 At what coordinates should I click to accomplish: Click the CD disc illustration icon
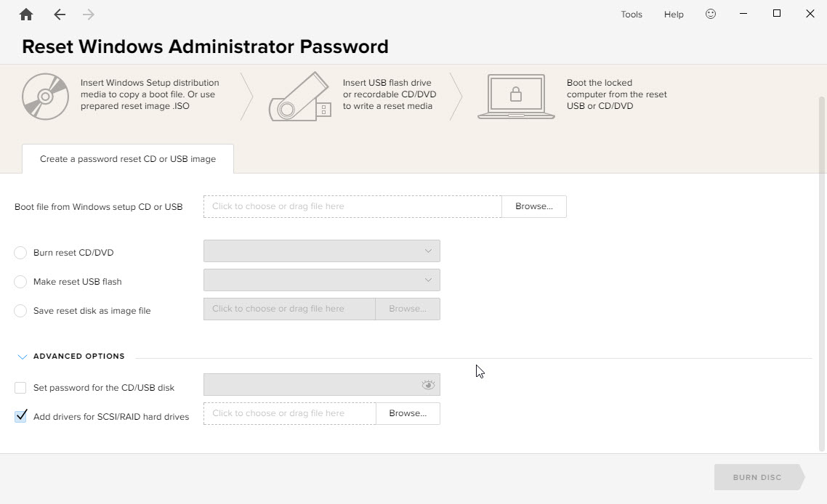click(45, 97)
